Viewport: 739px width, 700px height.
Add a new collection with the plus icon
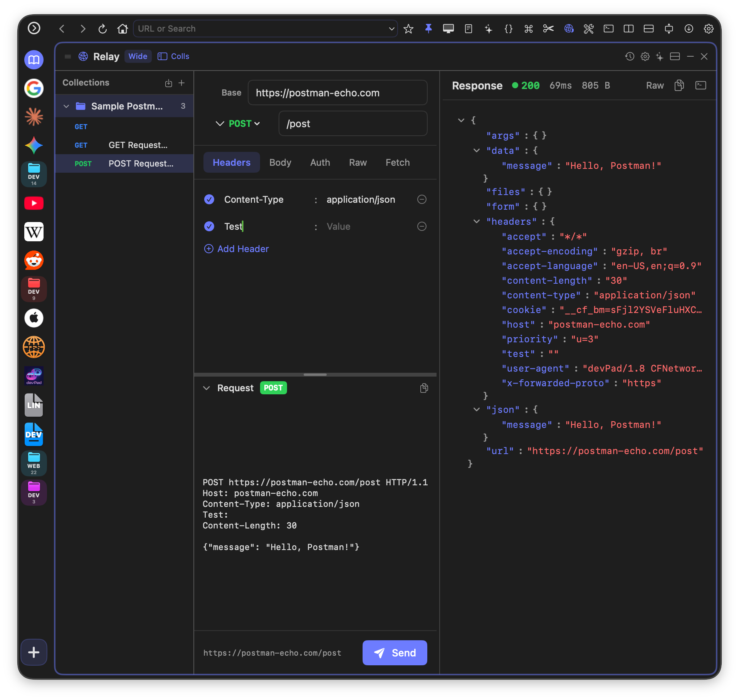point(181,83)
